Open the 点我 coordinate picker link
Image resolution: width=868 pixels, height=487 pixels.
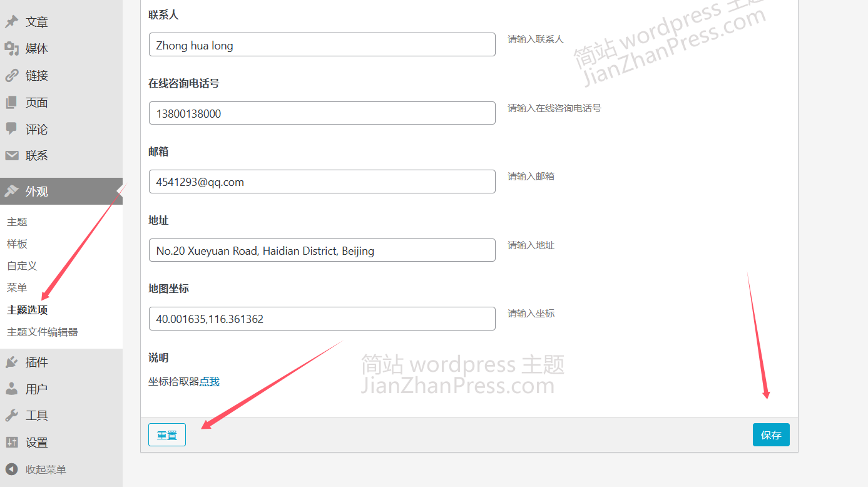point(209,382)
